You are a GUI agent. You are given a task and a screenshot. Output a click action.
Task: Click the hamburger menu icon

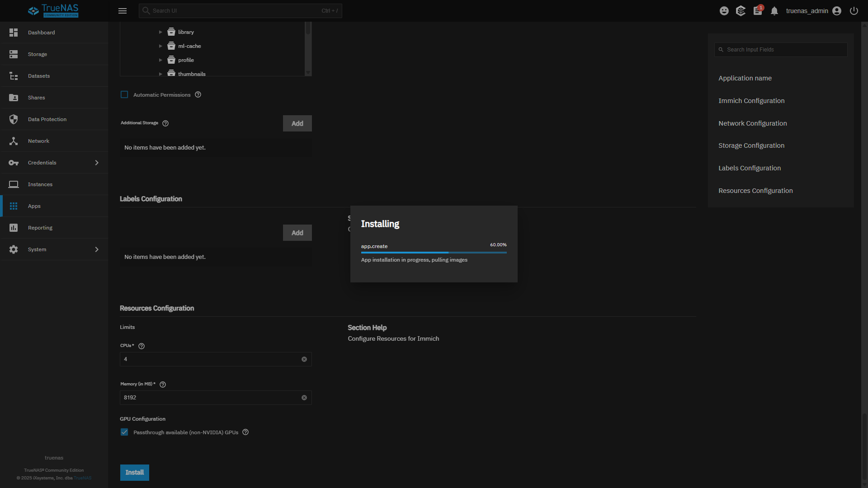pos(123,11)
